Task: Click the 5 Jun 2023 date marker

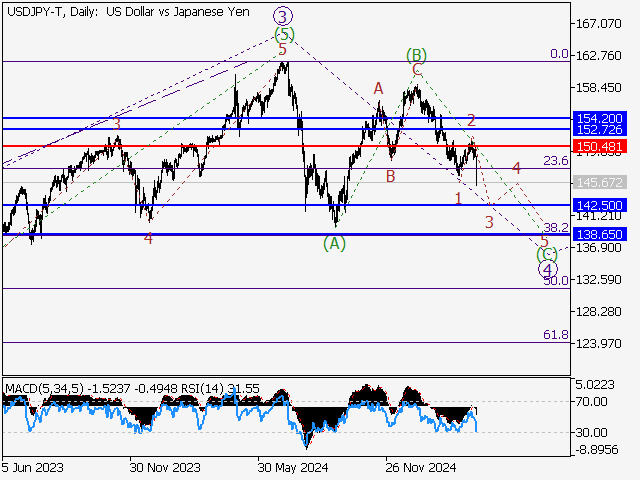Action: [34, 466]
